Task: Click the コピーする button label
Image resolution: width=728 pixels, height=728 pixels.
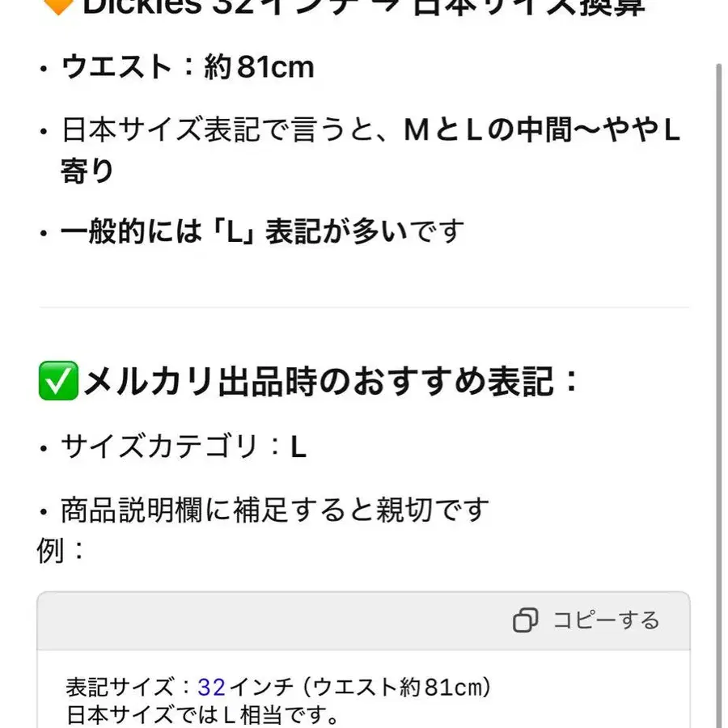Action: tap(606, 620)
